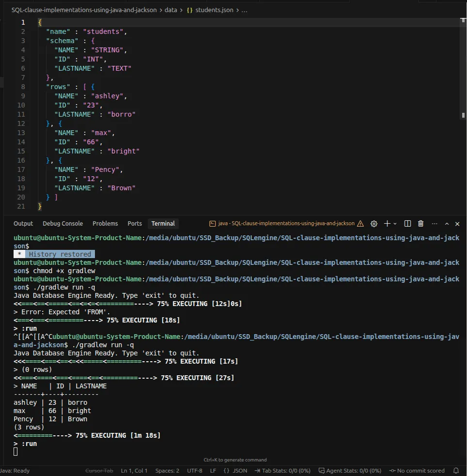Close the bottom panel
The image size is (467, 476).
click(x=457, y=224)
